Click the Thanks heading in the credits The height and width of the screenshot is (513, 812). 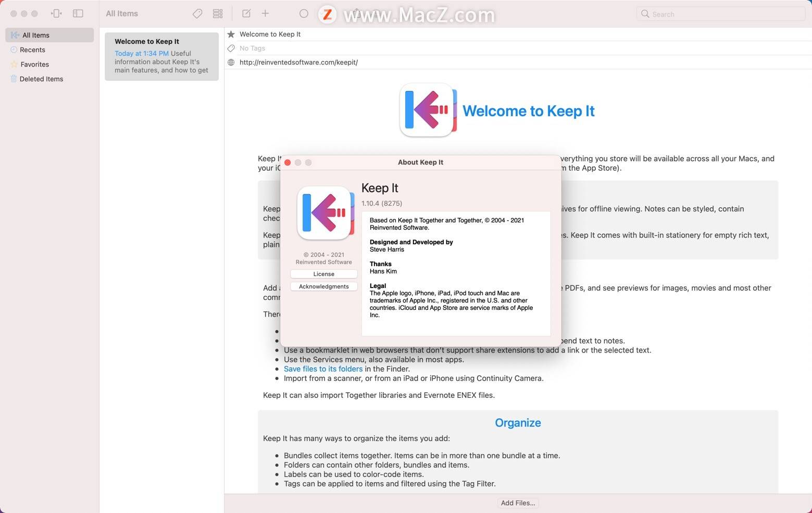click(381, 264)
